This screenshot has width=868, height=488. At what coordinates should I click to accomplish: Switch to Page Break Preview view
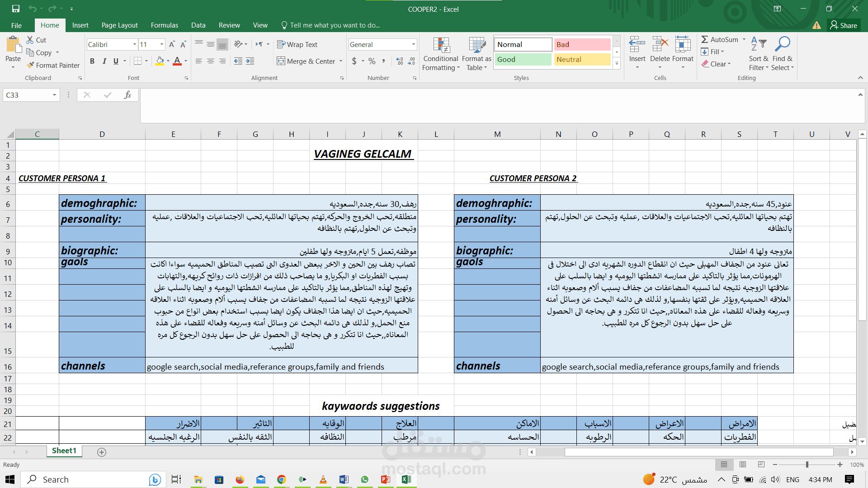[761, 465]
